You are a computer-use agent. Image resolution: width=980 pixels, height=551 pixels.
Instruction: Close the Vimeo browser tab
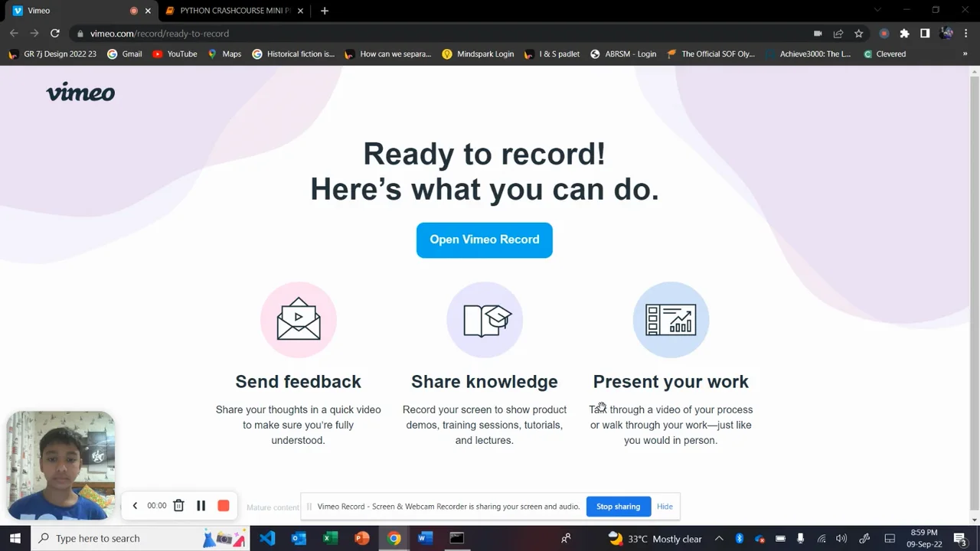(148, 11)
